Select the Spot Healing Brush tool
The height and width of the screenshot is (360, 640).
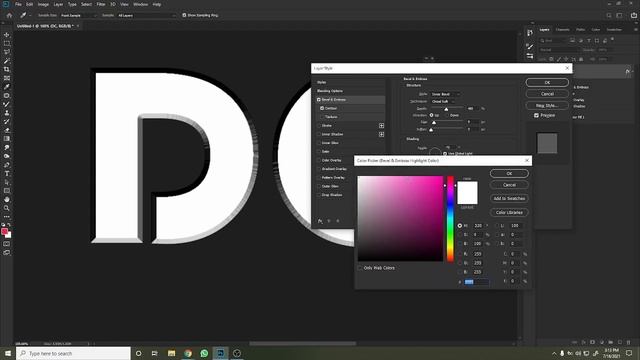click(x=7, y=96)
